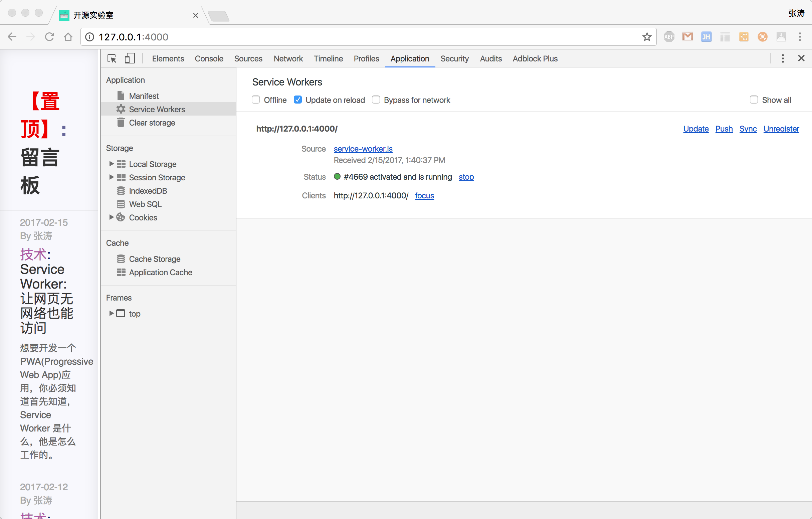Image resolution: width=812 pixels, height=519 pixels.
Task: Disable the Update on reload checkbox
Action: (298, 100)
